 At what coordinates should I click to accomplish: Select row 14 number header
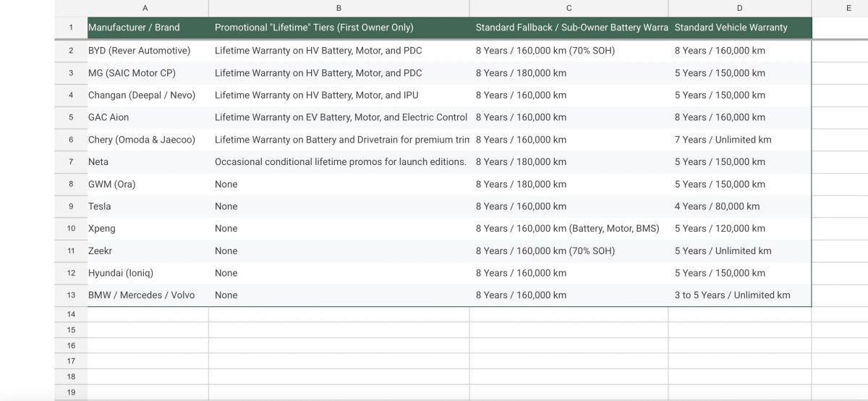click(71, 314)
